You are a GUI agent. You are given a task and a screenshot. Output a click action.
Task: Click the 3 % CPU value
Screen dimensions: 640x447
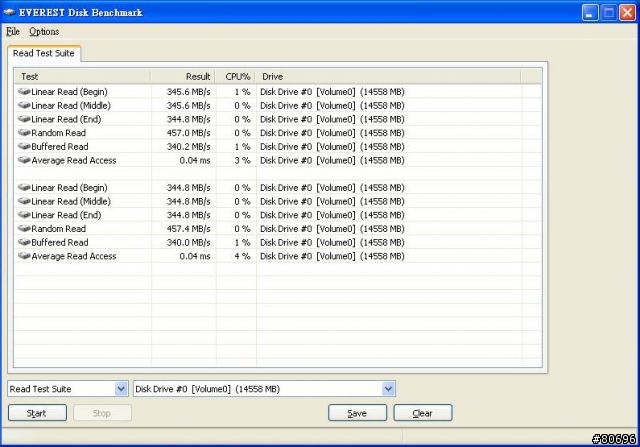coord(242,160)
